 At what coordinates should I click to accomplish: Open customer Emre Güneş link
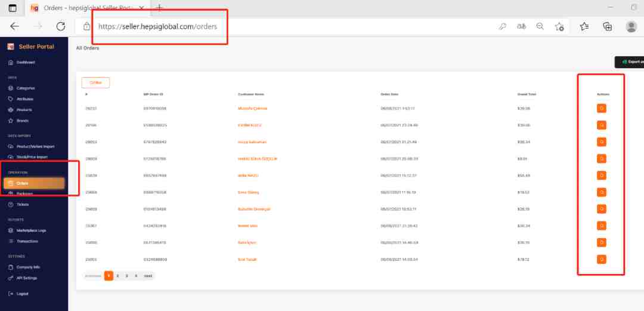pyautogui.click(x=249, y=192)
